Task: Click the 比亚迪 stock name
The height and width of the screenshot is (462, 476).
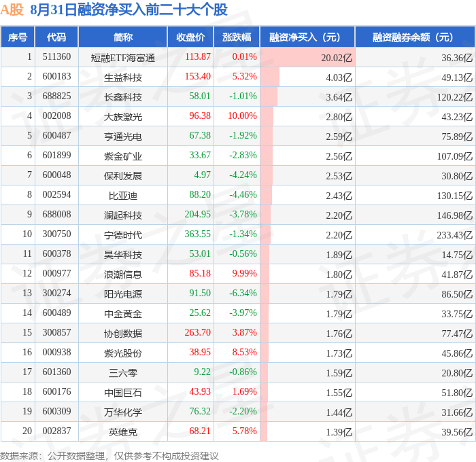Action: 123,196
